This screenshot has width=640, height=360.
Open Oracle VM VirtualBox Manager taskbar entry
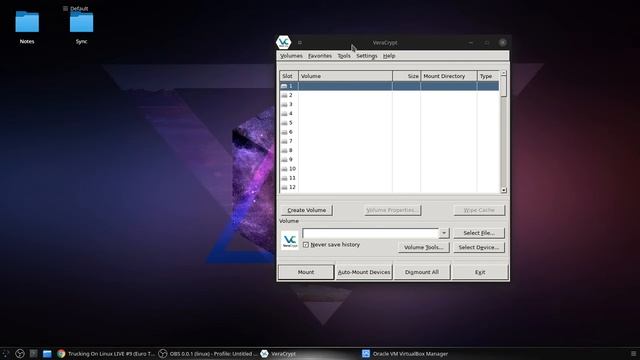[x=405, y=354]
